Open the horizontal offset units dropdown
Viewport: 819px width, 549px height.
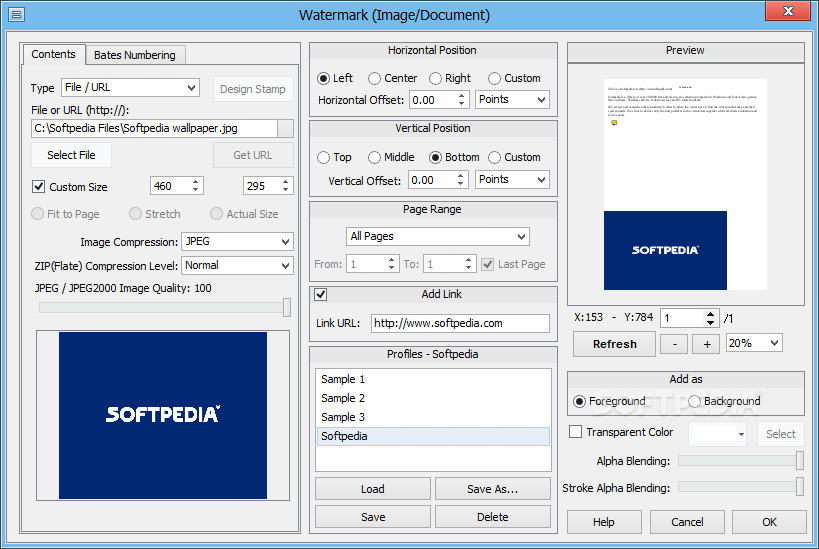512,99
